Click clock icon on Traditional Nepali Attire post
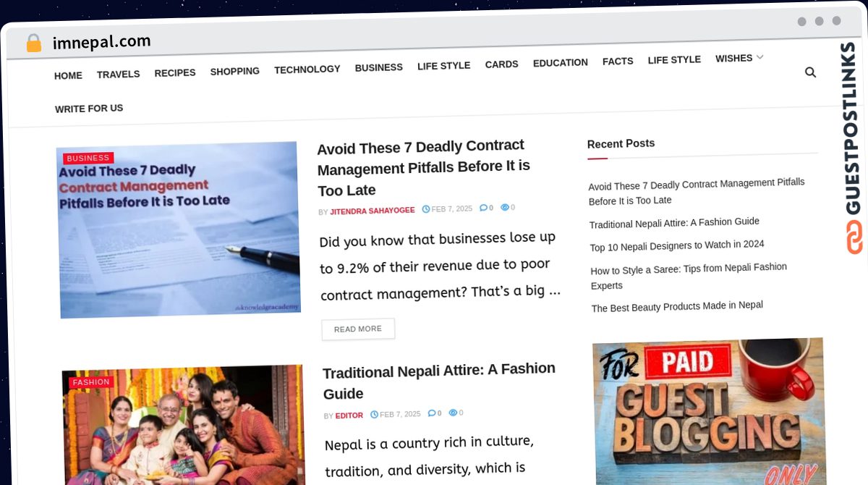This screenshot has width=868, height=485. coord(374,415)
